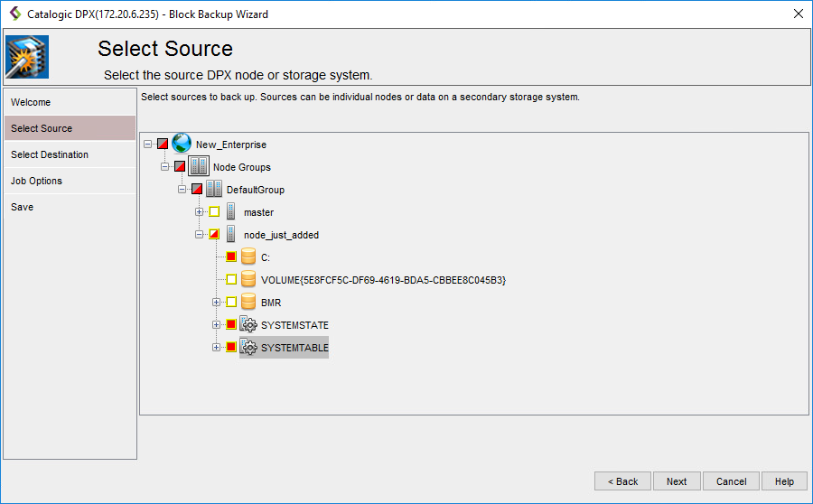The height and width of the screenshot is (504, 813).
Task: Click the master node server icon
Action: point(231,211)
